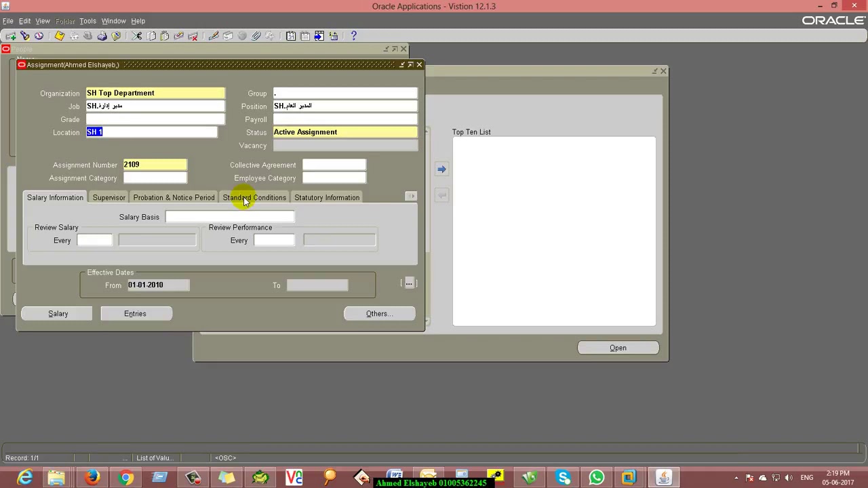The height and width of the screenshot is (488, 868).
Task: Click the Print toolbar icon
Action: [102, 36]
